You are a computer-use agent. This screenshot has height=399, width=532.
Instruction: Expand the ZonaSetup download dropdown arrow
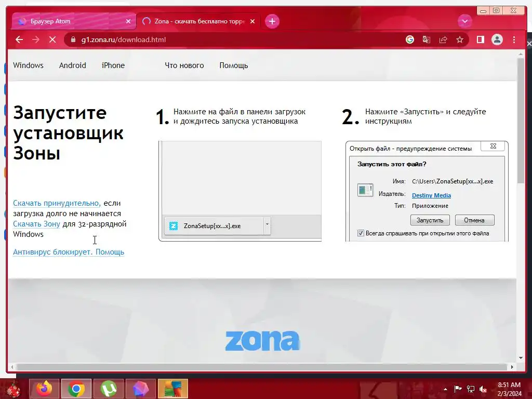click(267, 224)
